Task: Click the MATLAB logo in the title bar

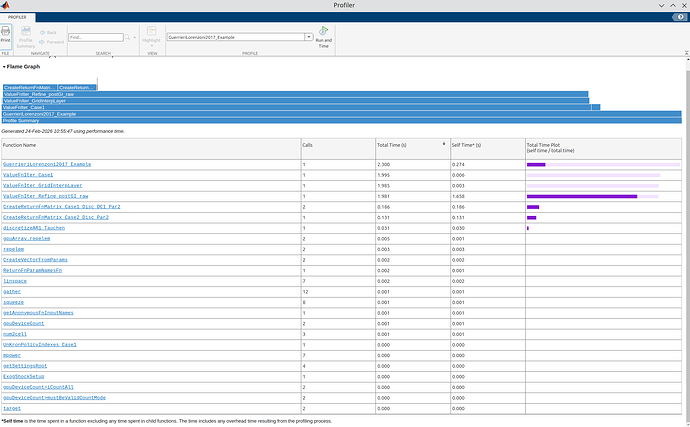Action: (x=7, y=5)
